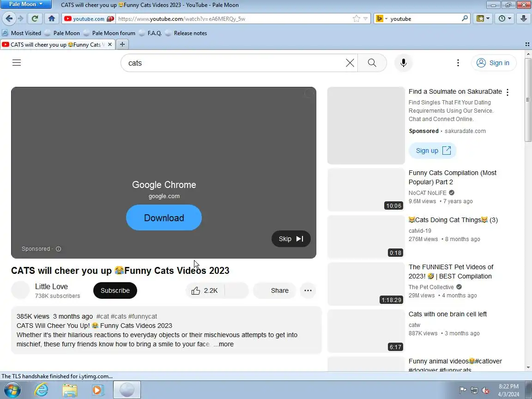This screenshot has width=532, height=399.
Task: Open Windows Media Player from the taskbar
Action: coord(97,390)
